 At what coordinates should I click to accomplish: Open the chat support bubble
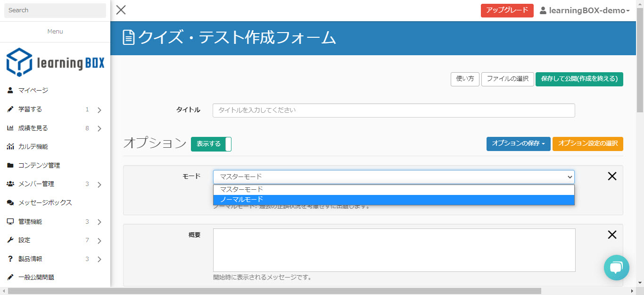(x=617, y=268)
